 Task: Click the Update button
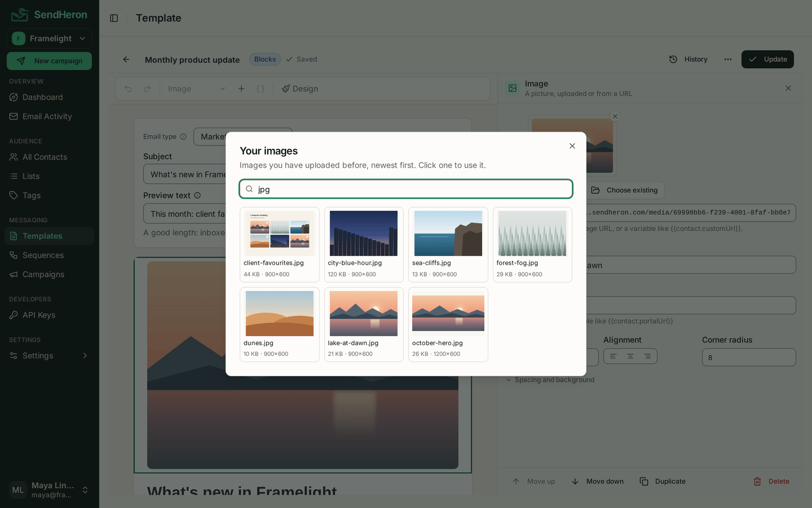(767, 59)
